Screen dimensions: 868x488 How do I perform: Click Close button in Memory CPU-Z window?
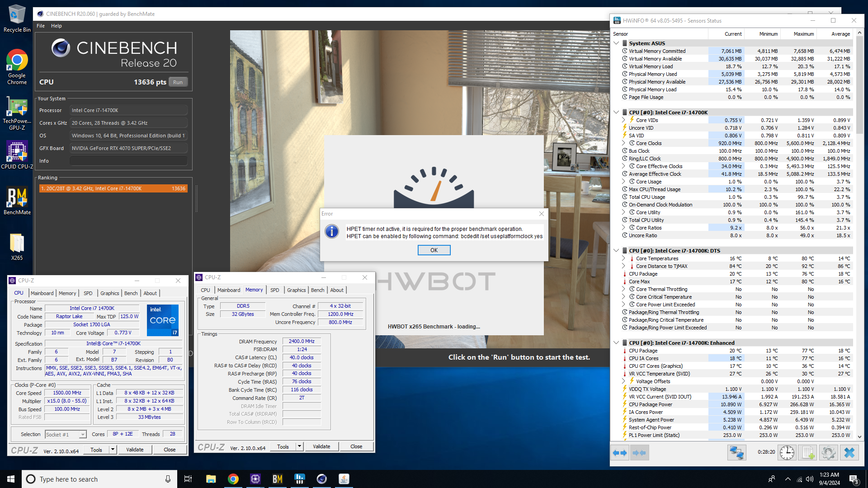pos(356,446)
